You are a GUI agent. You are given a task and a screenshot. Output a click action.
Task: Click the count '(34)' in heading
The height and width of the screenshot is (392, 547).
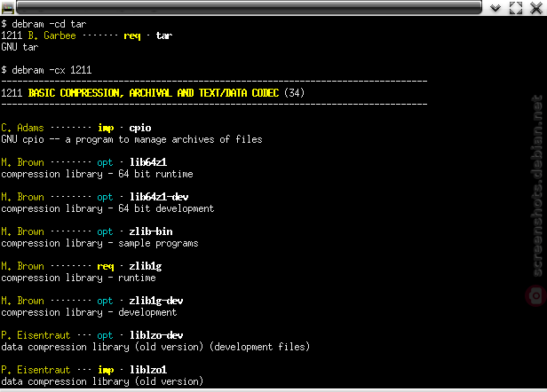pos(294,93)
